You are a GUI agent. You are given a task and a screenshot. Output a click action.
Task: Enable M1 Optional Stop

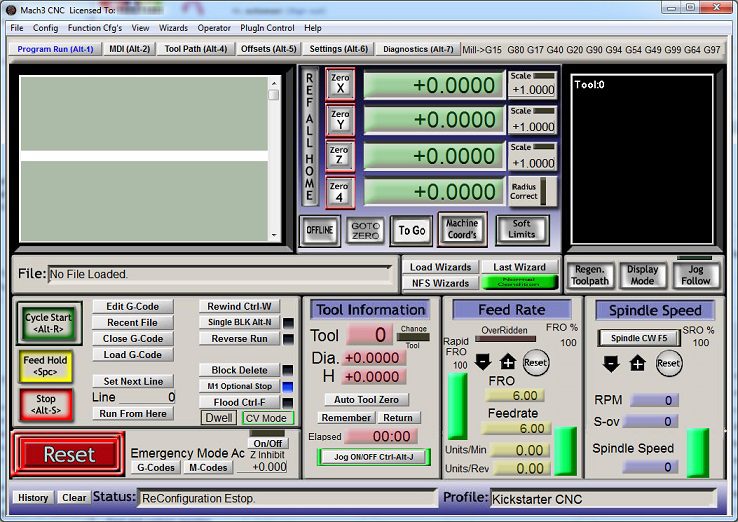pyautogui.click(x=239, y=386)
